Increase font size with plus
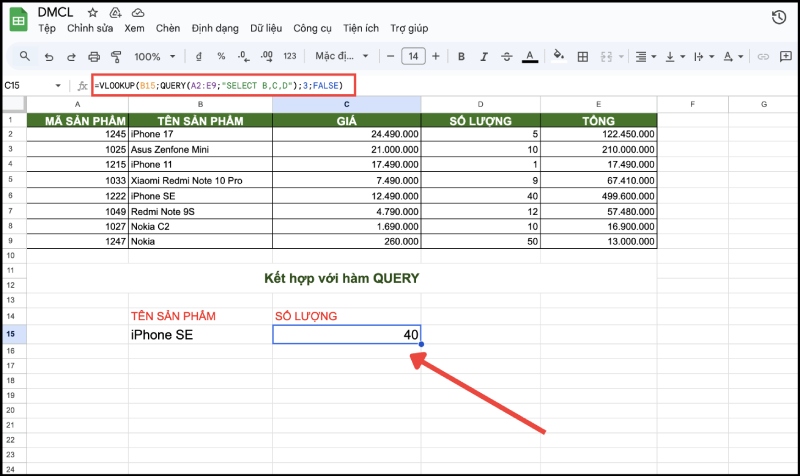 (436, 56)
